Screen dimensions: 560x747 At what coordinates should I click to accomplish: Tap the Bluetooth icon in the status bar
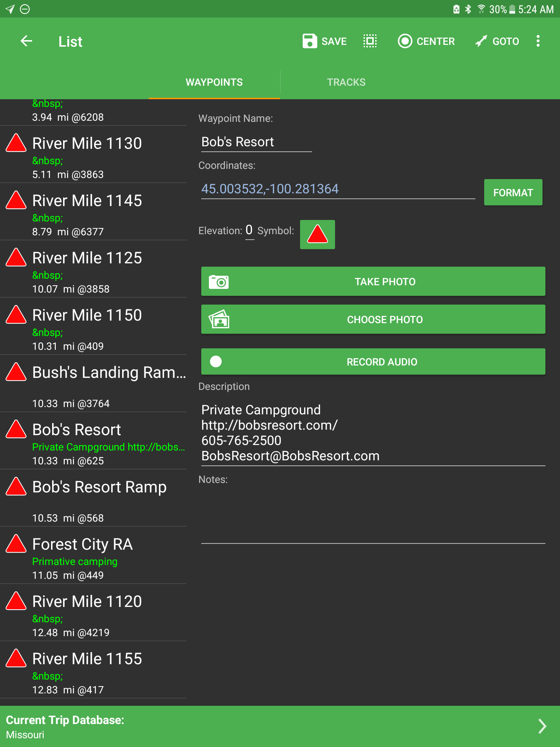[468, 9]
